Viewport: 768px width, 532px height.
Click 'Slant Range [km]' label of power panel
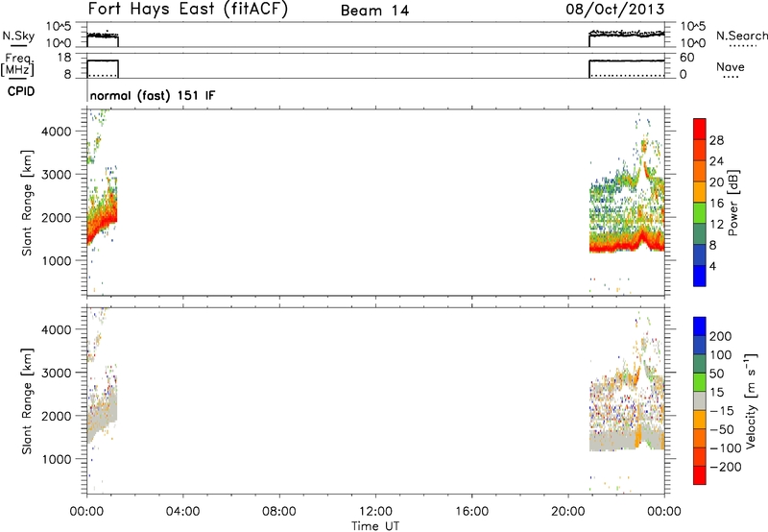pos(27,203)
